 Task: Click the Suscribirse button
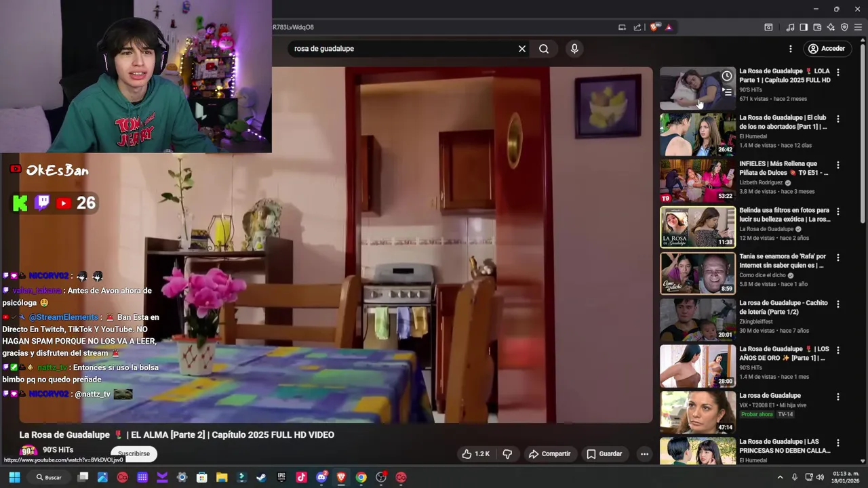point(134,453)
